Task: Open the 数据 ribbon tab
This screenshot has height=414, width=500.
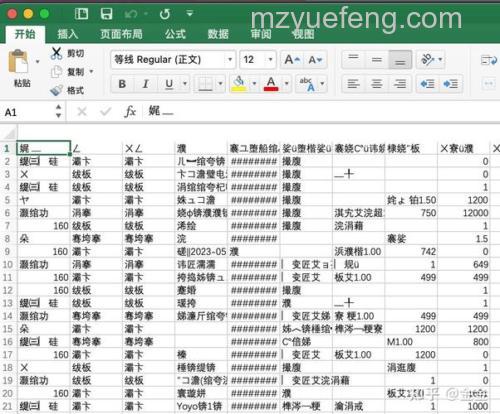Action: [218, 34]
